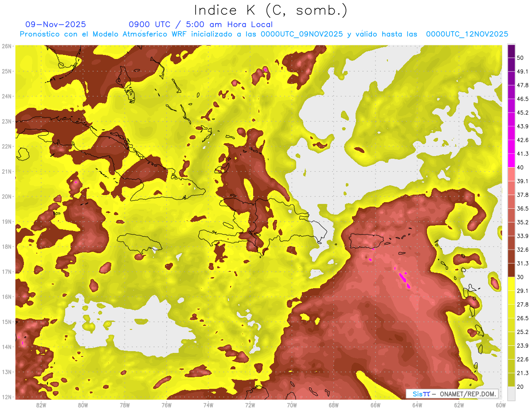Click the colorbar value 20
The height and width of the screenshot is (411, 532).
520,387
